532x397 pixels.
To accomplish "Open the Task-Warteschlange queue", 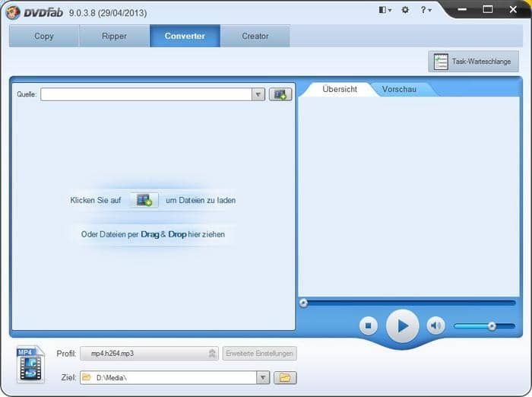I will click(473, 62).
